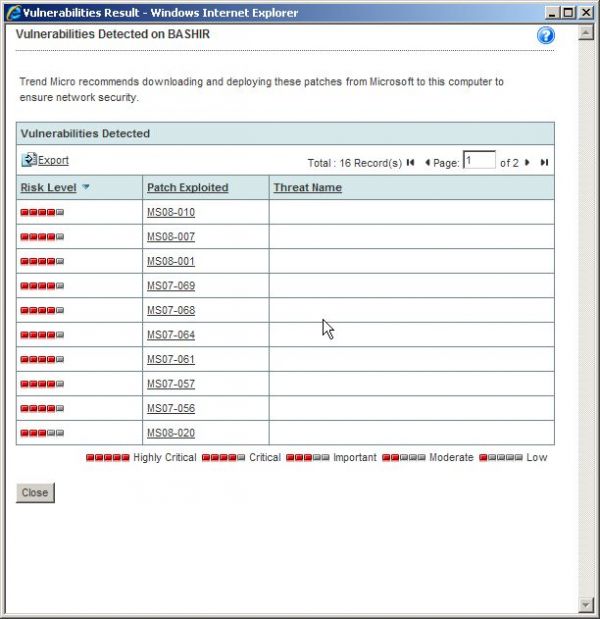The height and width of the screenshot is (619, 600).
Task: Click risk level bars for MS07-056
Action: [x=42, y=408]
